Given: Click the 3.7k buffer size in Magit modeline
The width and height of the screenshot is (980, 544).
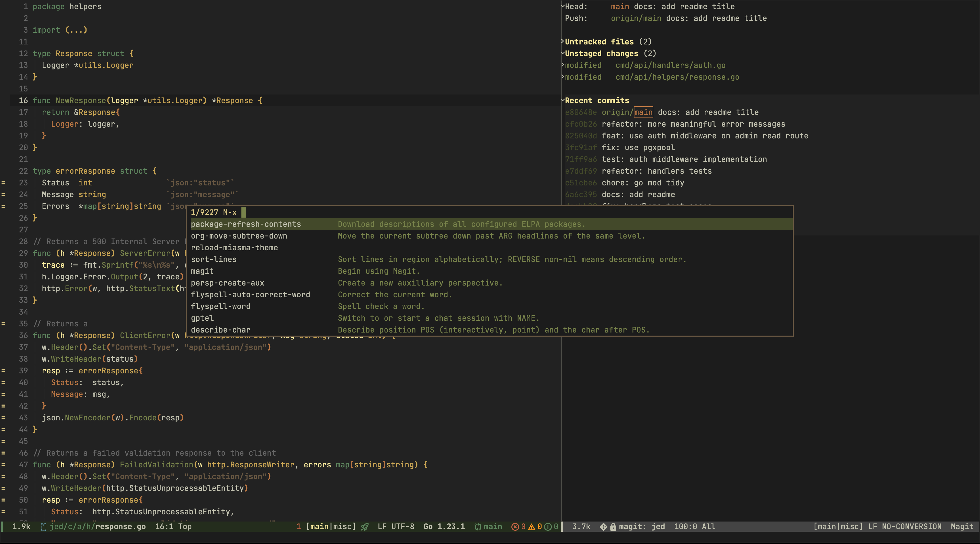Looking at the screenshot, I should [x=581, y=526].
